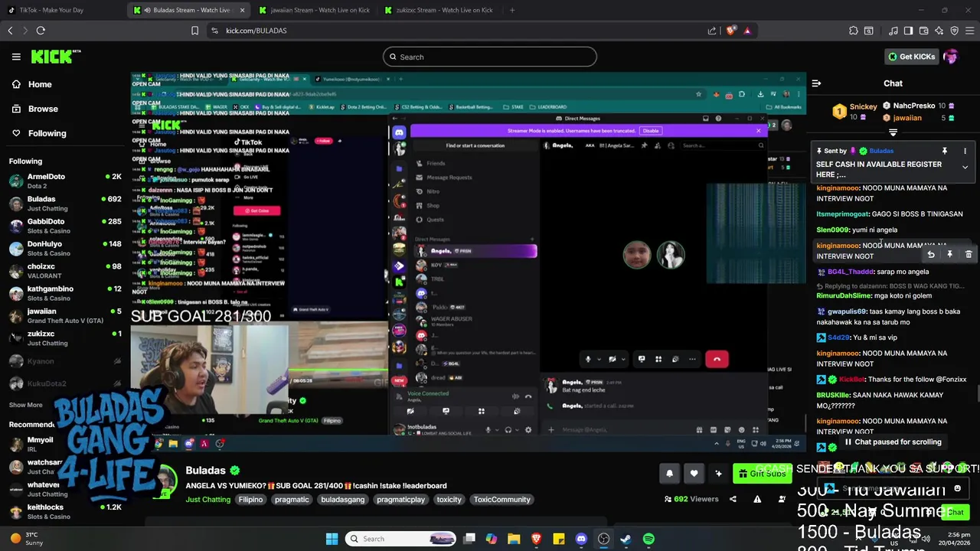The height and width of the screenshot is (551, 980).
Task: Reply to the hovered kinginamooo message
Action: [x=931, y=254]
